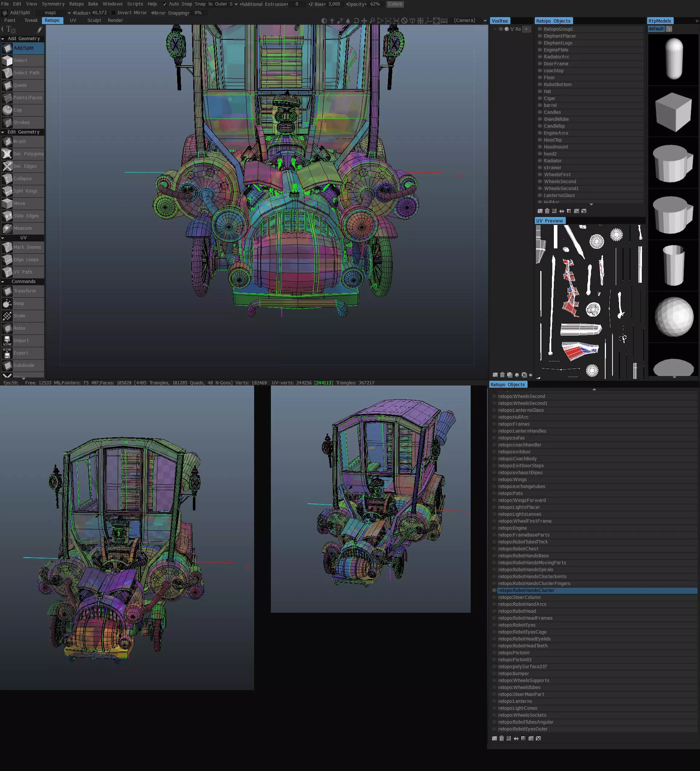This screenshot has height=771, width=700.
Task: Open the Subdivide command
Action: tap(23, 365)
